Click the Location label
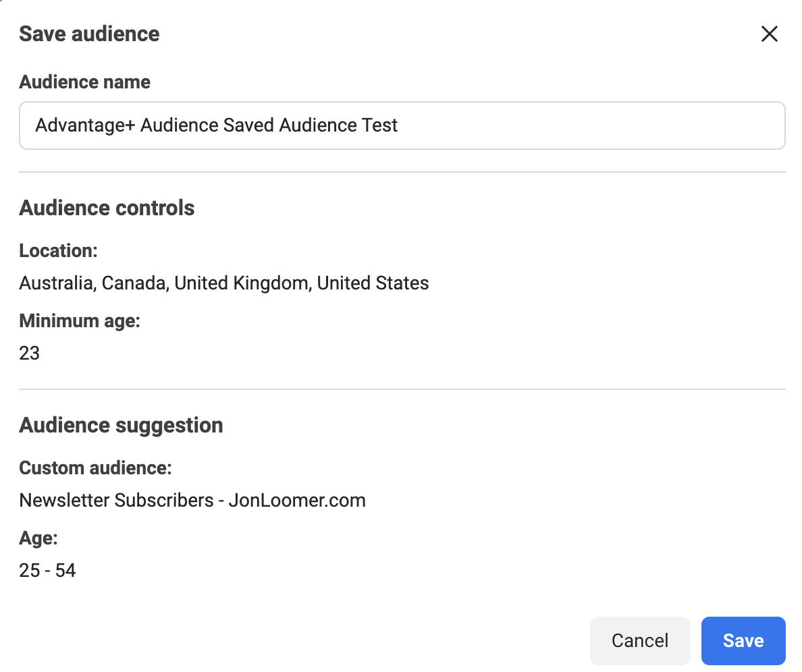802x672 pixels. (58, 250)
